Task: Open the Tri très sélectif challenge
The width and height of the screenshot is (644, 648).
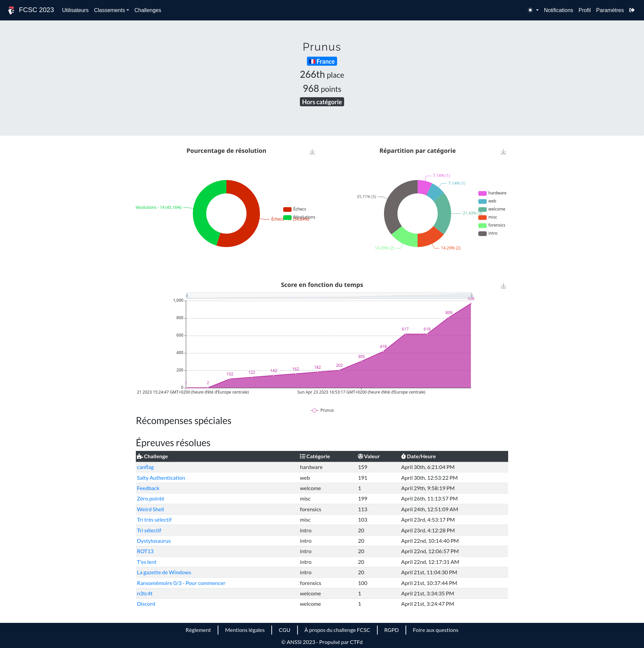Action: [154, 520]
